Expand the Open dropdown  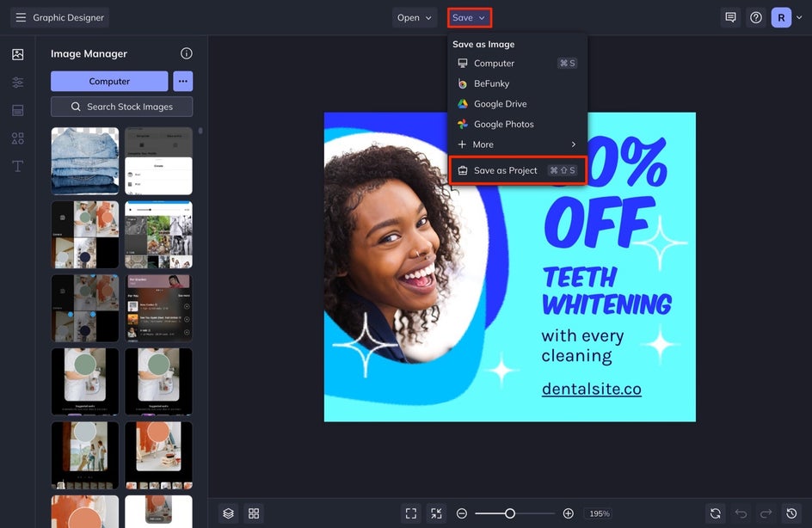(415, 17)
